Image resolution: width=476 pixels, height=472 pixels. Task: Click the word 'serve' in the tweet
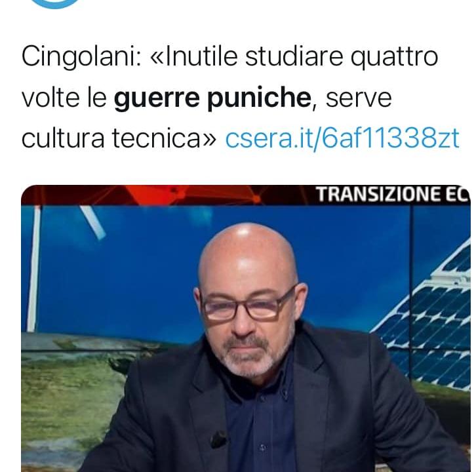[x=359, y=98]
